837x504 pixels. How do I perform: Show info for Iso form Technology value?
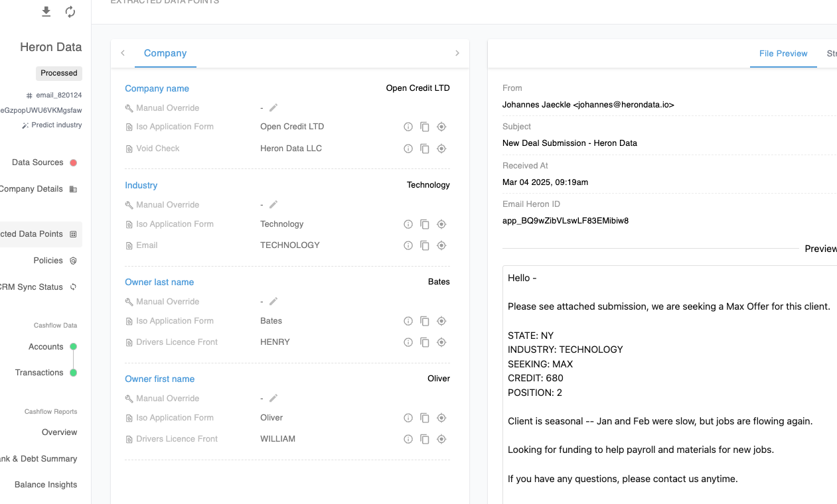408,224
